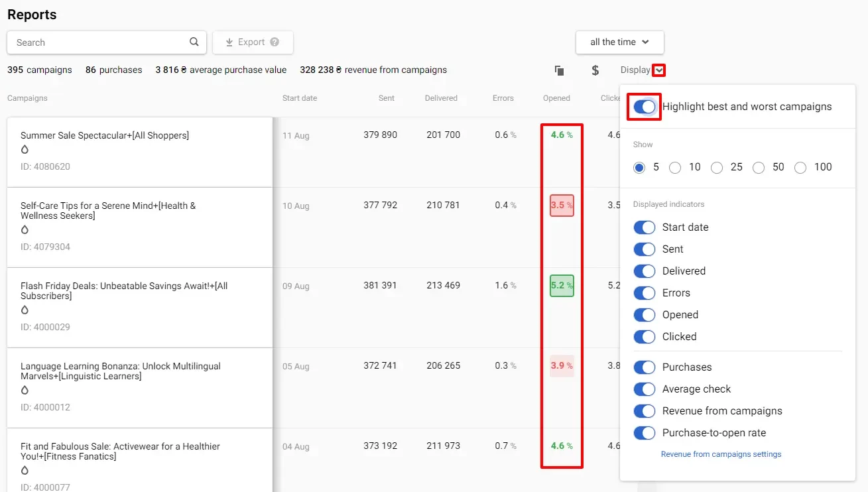Click drop icon under Summer Sale Spectacular campaign

click(25, 150)
